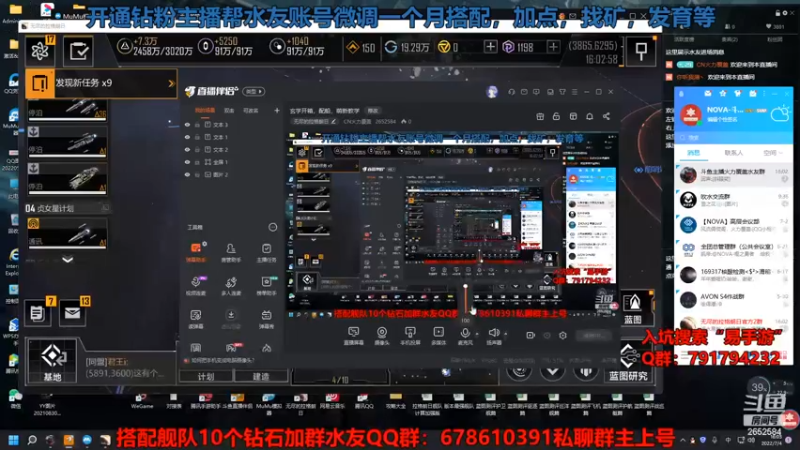Viewport: 800px width, 450px height.
Task: Open streaming settings gear icon
Action: coord(563,335)
